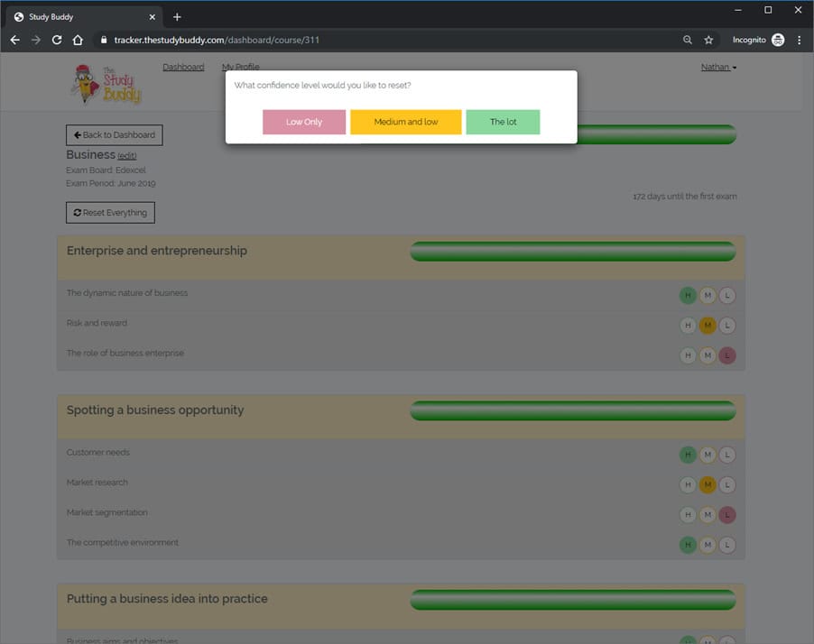Screen dimensions: 814x644
Task: Select The lot reset option
Action: coord(503,122)
